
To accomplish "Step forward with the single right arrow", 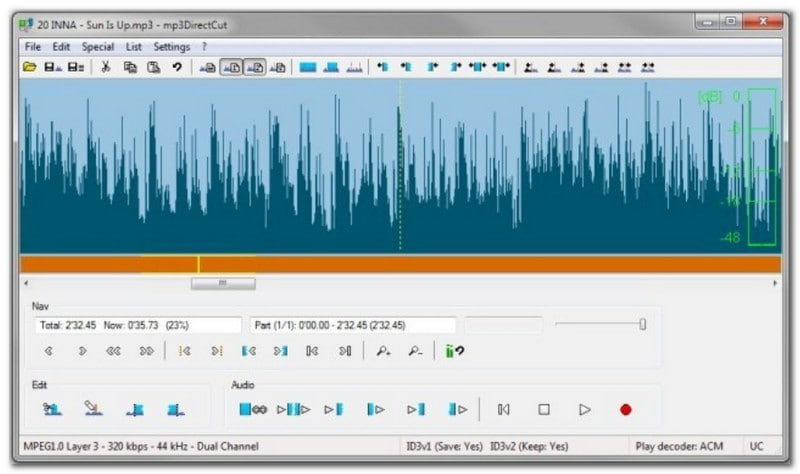I will click(82, 351).
